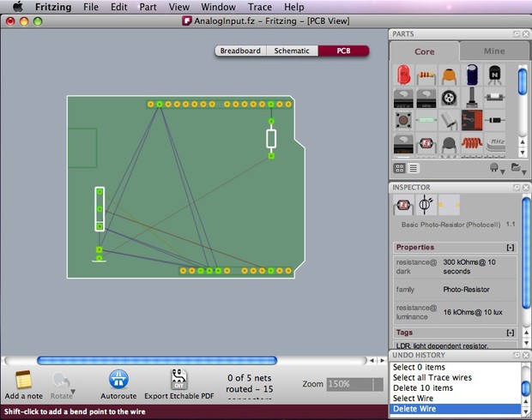Pick the black diode part
This screenshot has width=532, height=420.
495,120
